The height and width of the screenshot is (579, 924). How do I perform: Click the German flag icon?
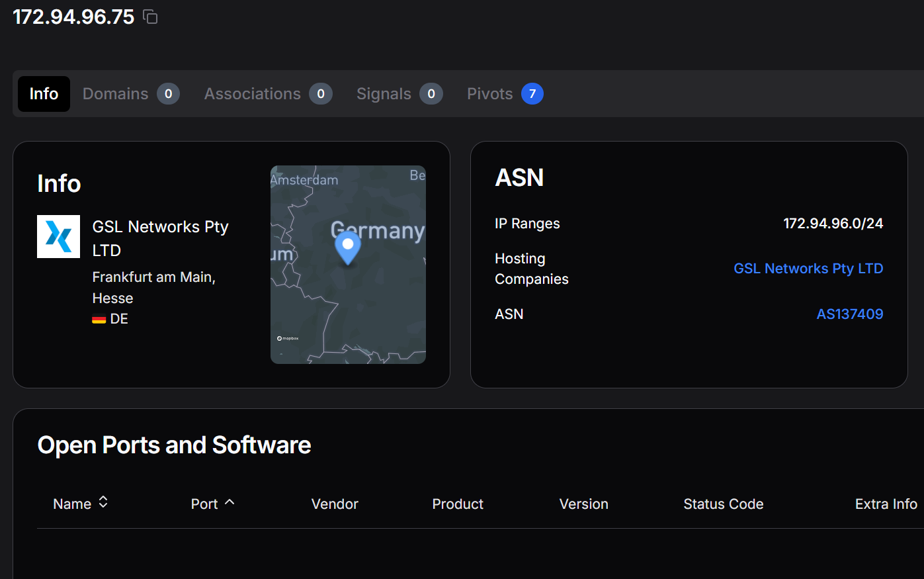99,319
